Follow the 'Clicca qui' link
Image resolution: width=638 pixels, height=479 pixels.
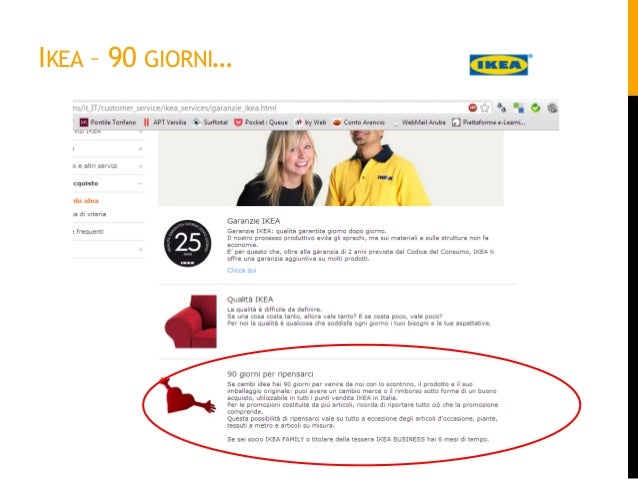[242, 270]
